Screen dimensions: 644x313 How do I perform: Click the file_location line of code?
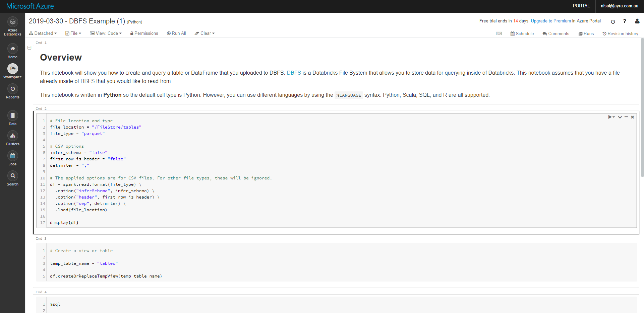(x=96, y=127)
